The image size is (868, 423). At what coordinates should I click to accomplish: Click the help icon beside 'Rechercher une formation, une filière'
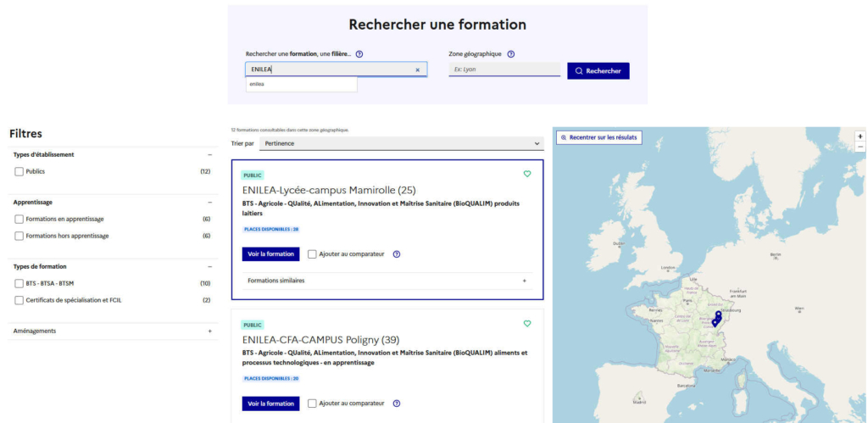point(359,54)
